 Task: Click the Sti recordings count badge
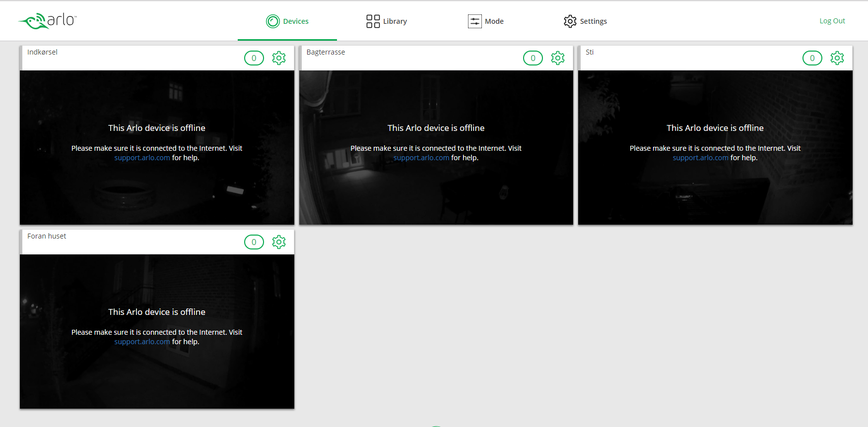pos(812,58)
